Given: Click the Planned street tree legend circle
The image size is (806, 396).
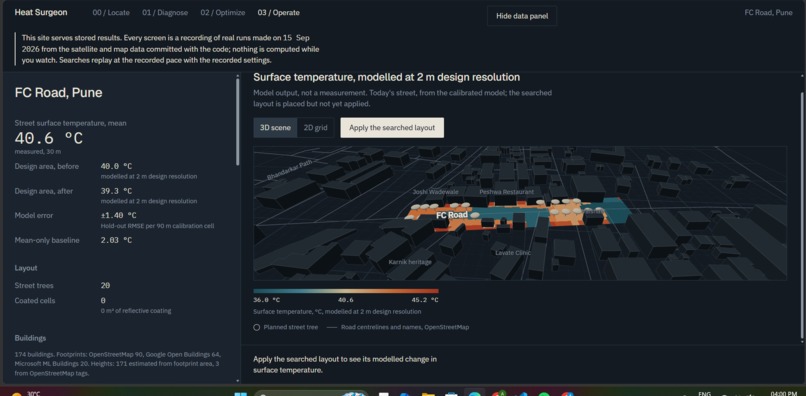Looking at the screenshot, I should coord(257,327).
